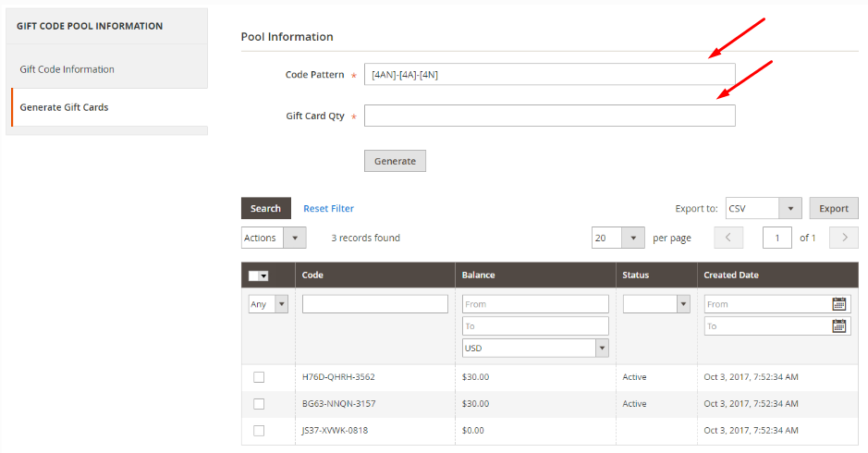Click the Generate button
The image size is (868, 453).
pyautogui.click(x=395, y=161)
